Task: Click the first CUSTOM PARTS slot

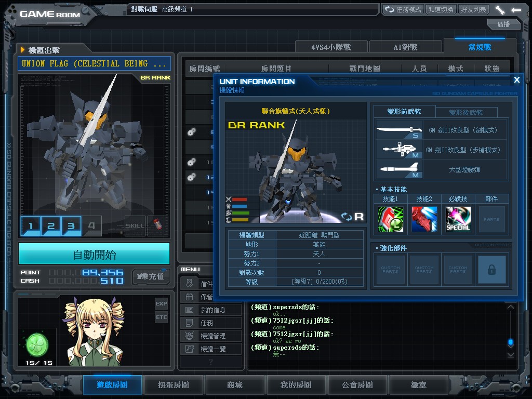Action: click(391, 270)
